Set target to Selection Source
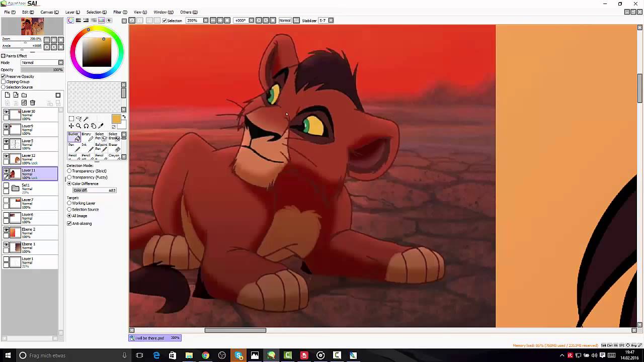This screenshot has height=362, width=644. point(69,210)
